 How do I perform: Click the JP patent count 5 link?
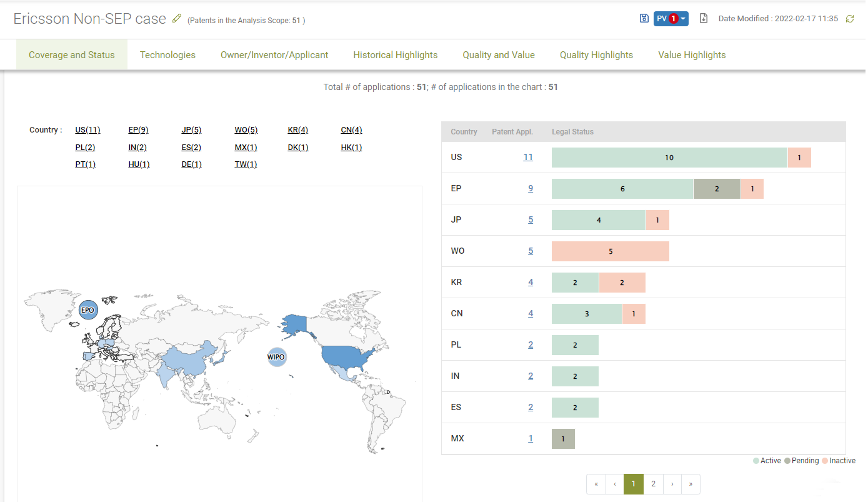[531, 219]
